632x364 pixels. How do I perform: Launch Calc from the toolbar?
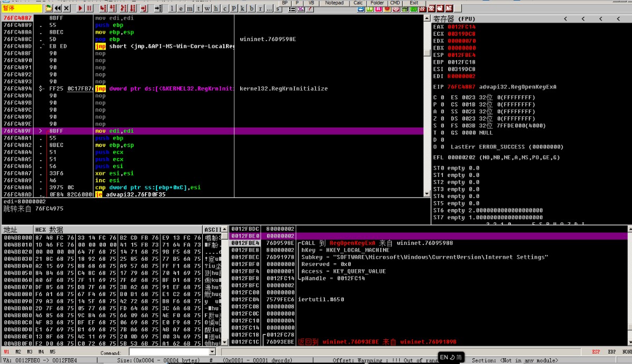click(358, 3)
